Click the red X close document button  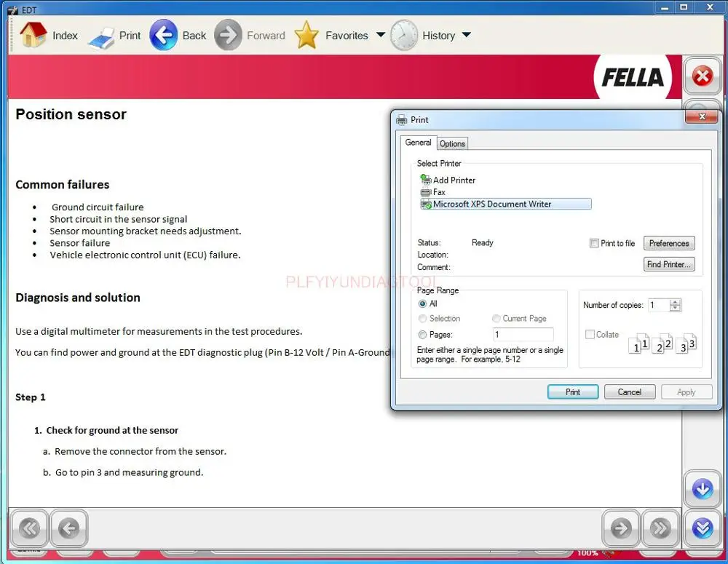[702, 76]
